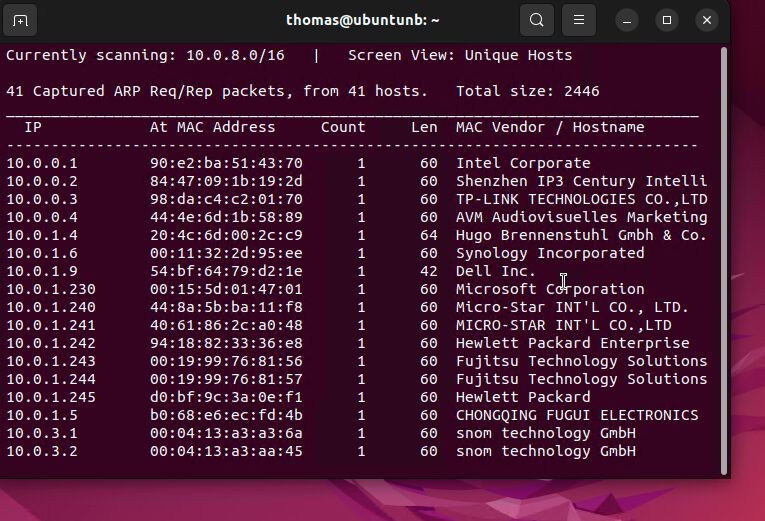Screen dimensions: 765x521
Task: Click vendor Hewlett Packard Enterprise
Action: click(573, 343)
